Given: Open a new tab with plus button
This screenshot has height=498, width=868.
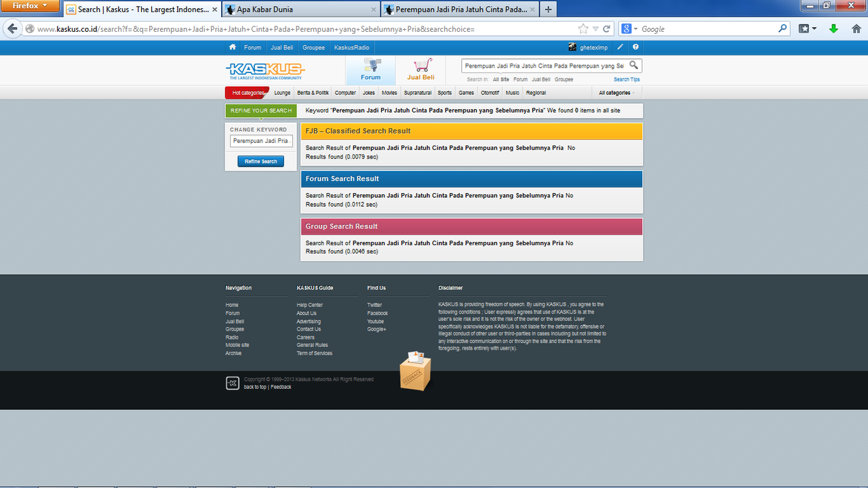Looking at the screenshot, I should tap(548, 9).
